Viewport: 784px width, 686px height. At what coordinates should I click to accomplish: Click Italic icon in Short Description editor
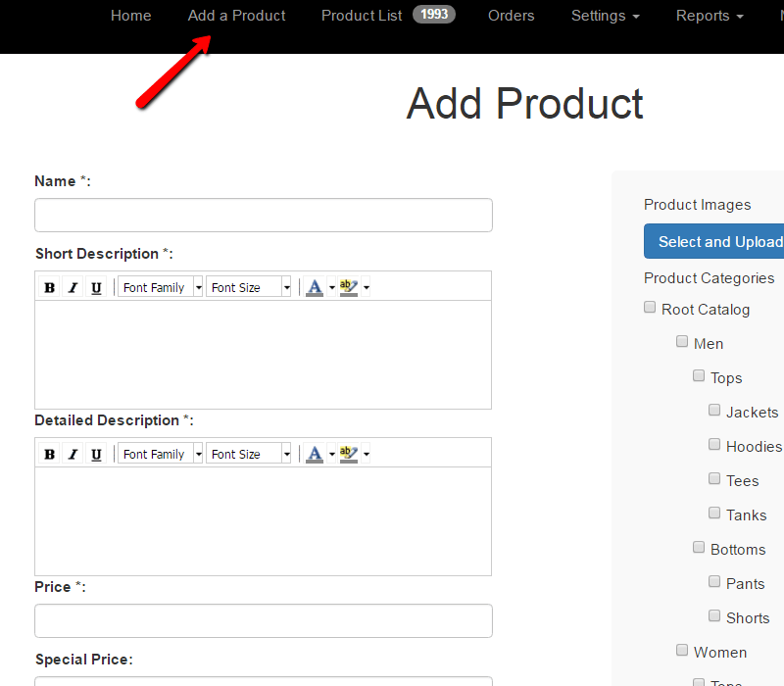pyautogui.click(x=73, y=287)
